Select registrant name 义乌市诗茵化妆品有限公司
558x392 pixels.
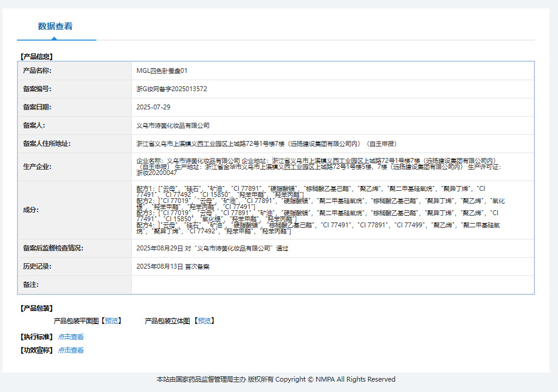coord(173,126)
